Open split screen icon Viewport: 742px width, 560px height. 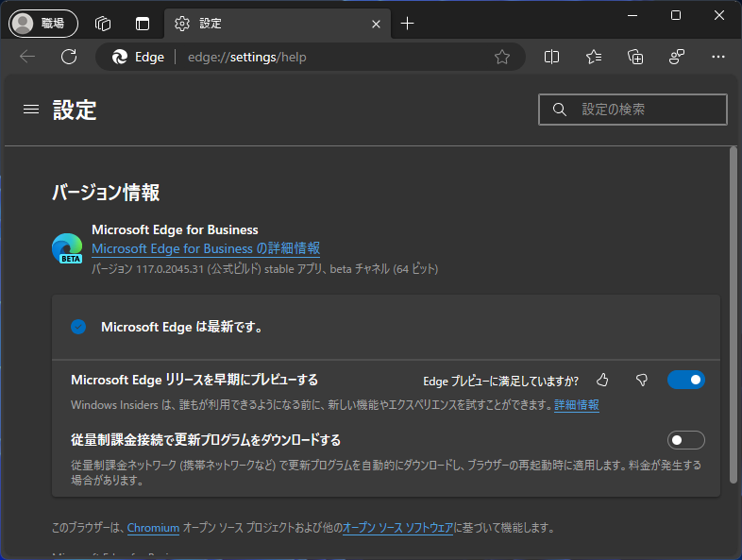[x=551, y=57]
